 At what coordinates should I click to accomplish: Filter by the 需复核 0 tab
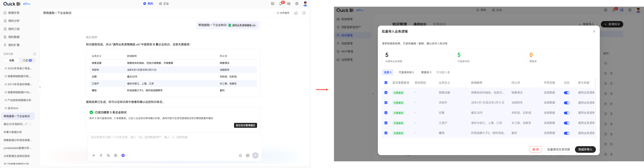click(426, 72)
